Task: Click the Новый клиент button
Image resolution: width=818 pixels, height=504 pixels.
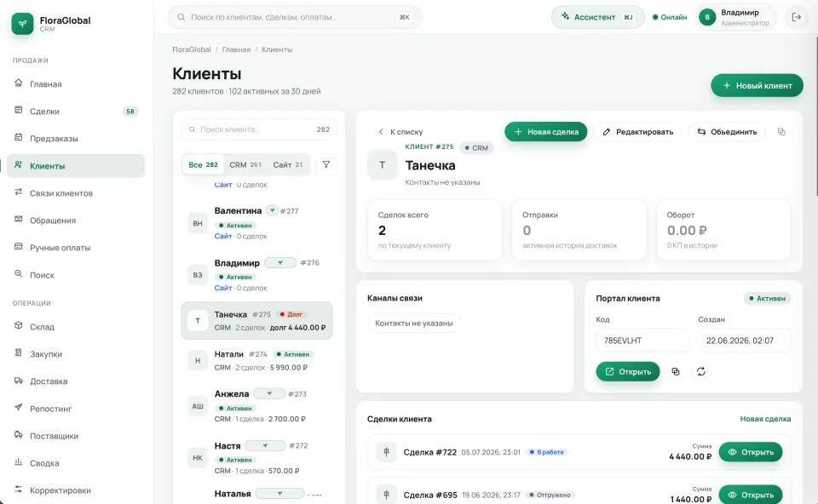Action: (x=757, y=85)
